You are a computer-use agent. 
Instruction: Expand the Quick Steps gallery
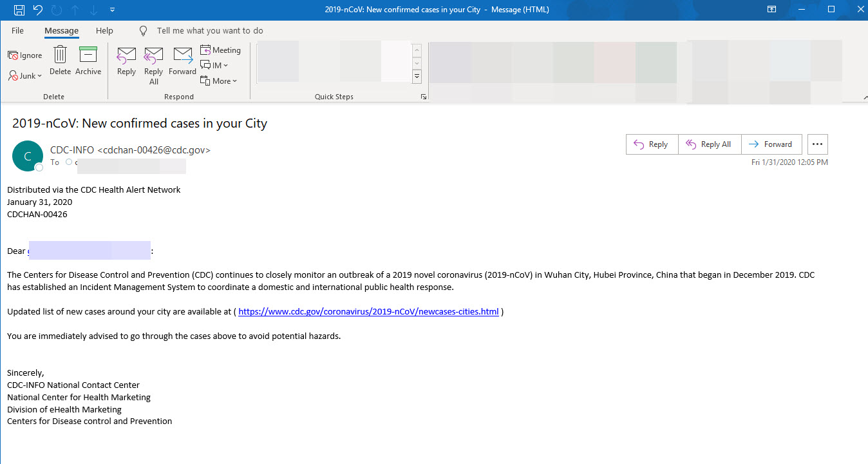[417, 77]
